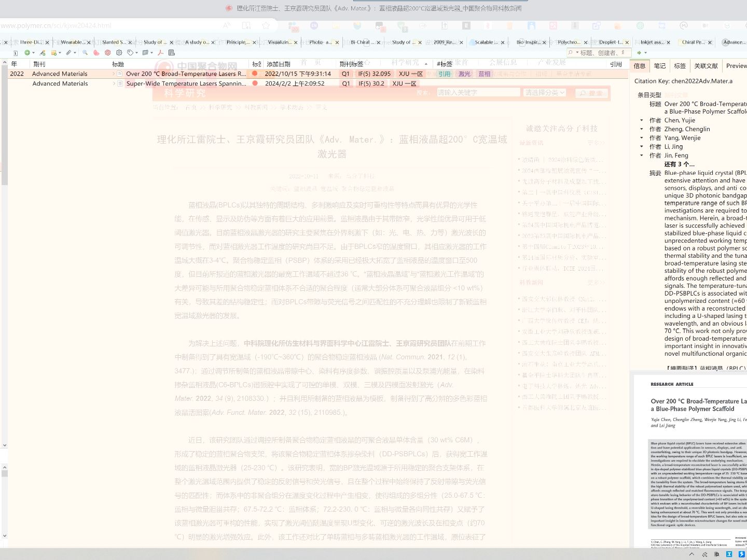
Task: Click the PDF preview thumbnail
Action: click(x=690, y=461)
